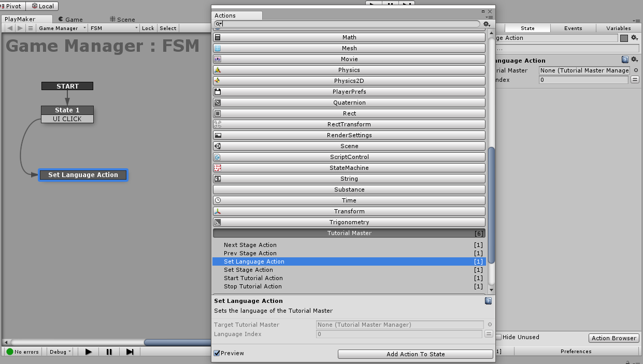
Task: Open the FSM selection dropdown
Action: tap(114, 28)
